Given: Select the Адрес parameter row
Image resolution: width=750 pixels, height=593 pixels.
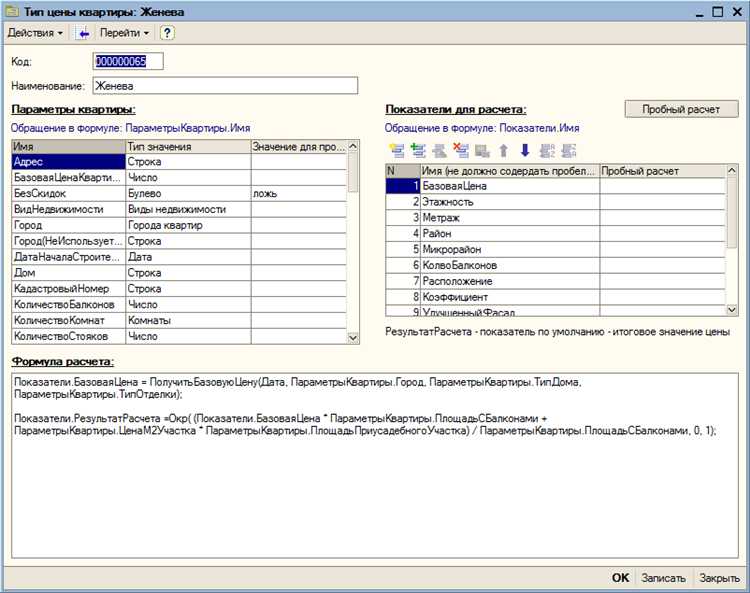Looking at the screenshot, I should [x=179, y=162].
